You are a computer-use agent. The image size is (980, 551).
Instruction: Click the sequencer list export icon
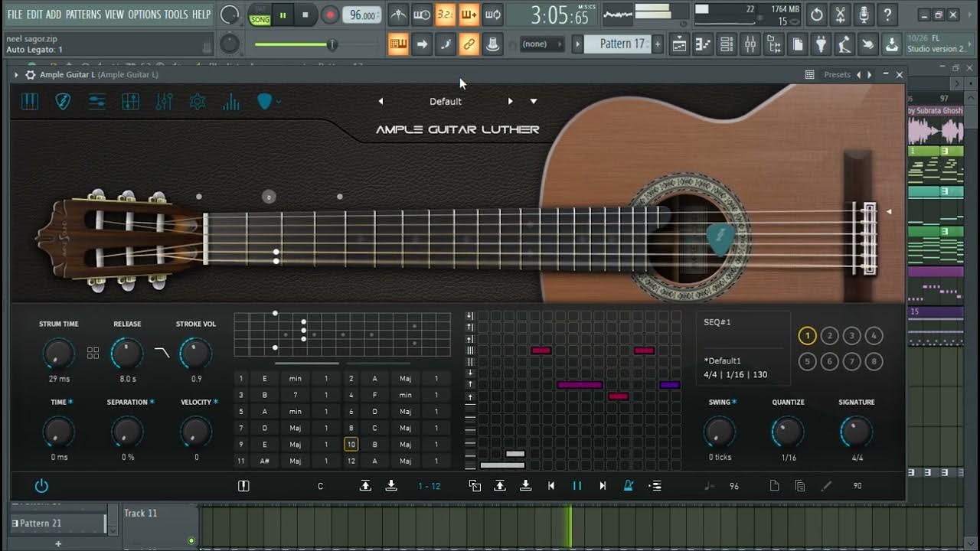coord(655,486)
